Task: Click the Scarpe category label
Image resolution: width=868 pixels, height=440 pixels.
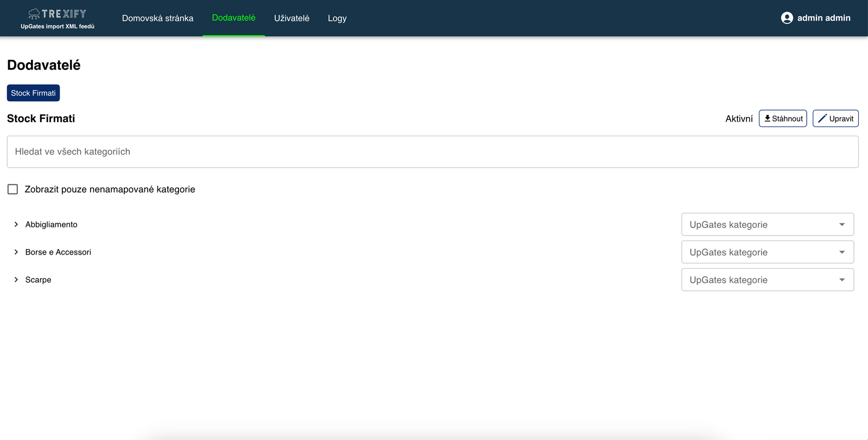Action: (39, 280)
